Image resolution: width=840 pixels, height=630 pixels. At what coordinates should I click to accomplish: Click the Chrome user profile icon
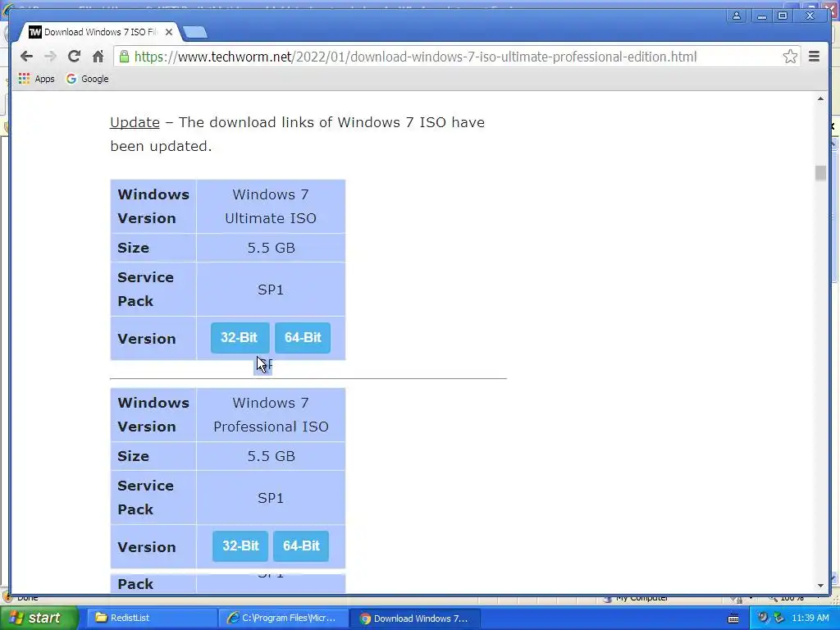[737, 16]
